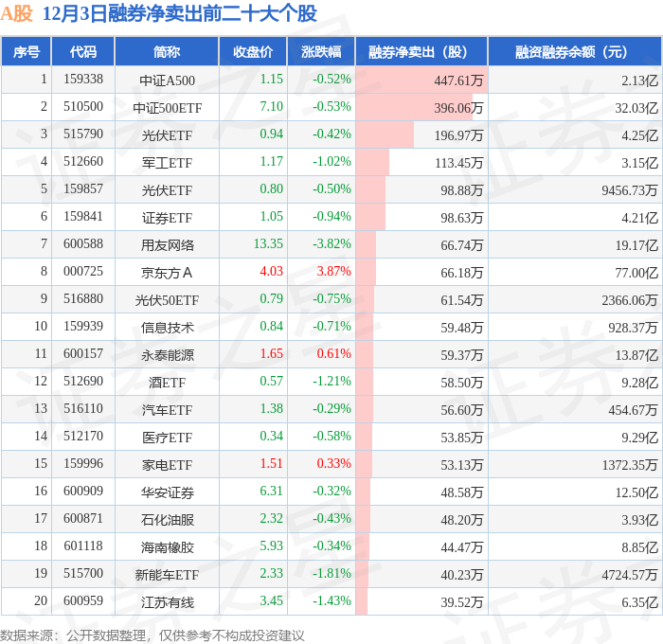This screenshot has height=644, width=663.
Task: Click the name 汽车ETF
Action: click(167, 410)
